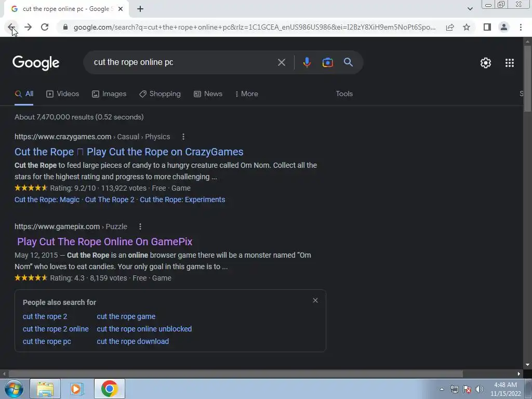The width and height of the screenshot is (532, 399).
Task: Open a new tab with the plus button
Action: tap(140, 9)
